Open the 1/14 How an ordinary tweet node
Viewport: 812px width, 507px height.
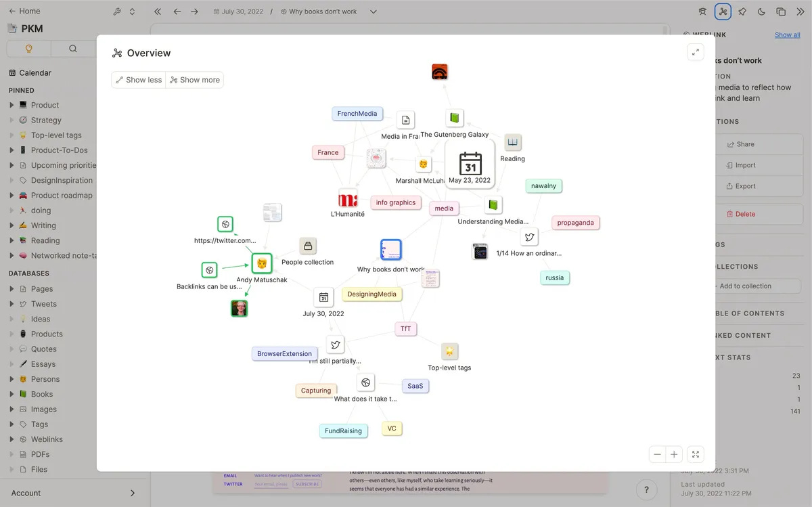coord(529,237)
